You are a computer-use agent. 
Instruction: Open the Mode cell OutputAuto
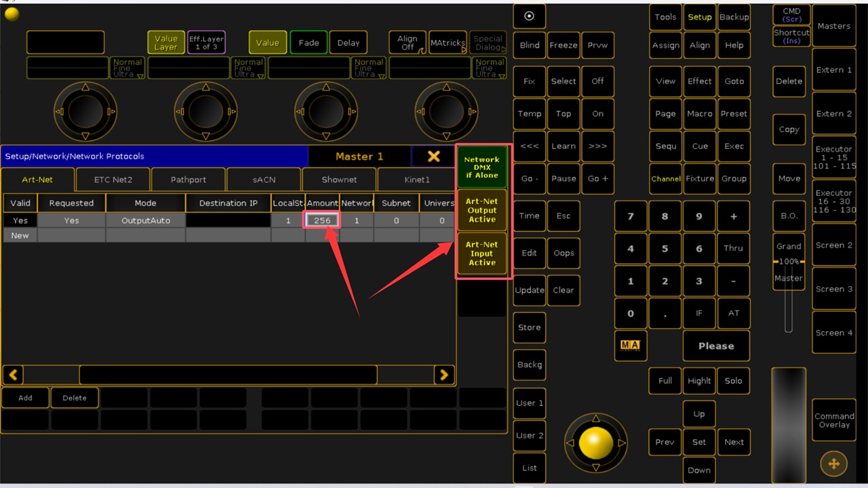tap(145, 220)
